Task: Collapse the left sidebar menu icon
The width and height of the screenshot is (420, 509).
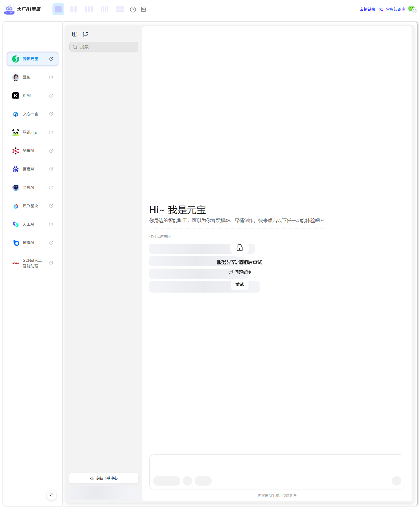Action: point(52,495)
